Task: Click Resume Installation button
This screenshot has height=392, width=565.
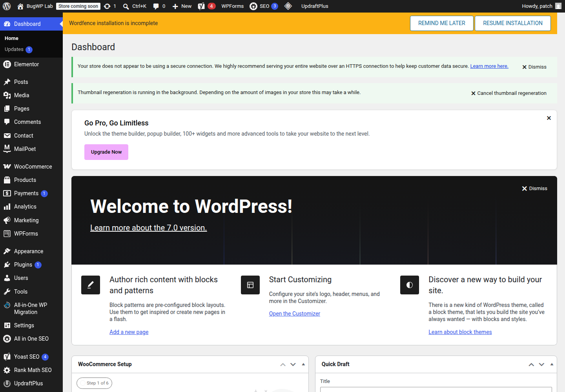Action: 513,23
